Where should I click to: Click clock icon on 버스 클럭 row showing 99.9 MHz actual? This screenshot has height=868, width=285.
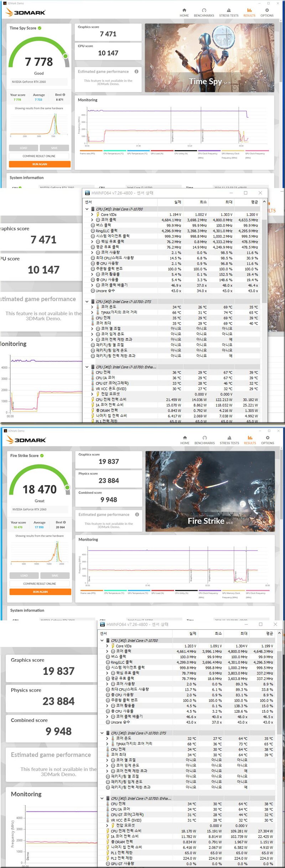[93, 225]
